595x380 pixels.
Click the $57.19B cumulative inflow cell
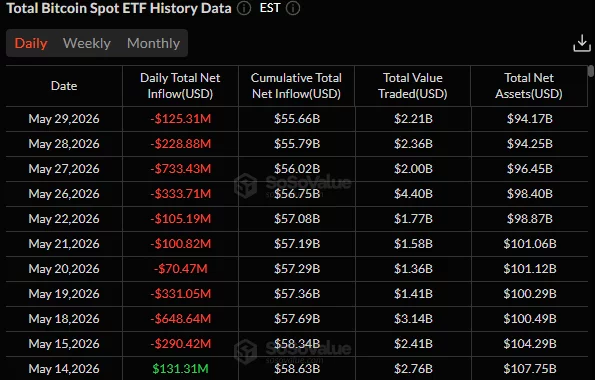(x=297, y=244)
